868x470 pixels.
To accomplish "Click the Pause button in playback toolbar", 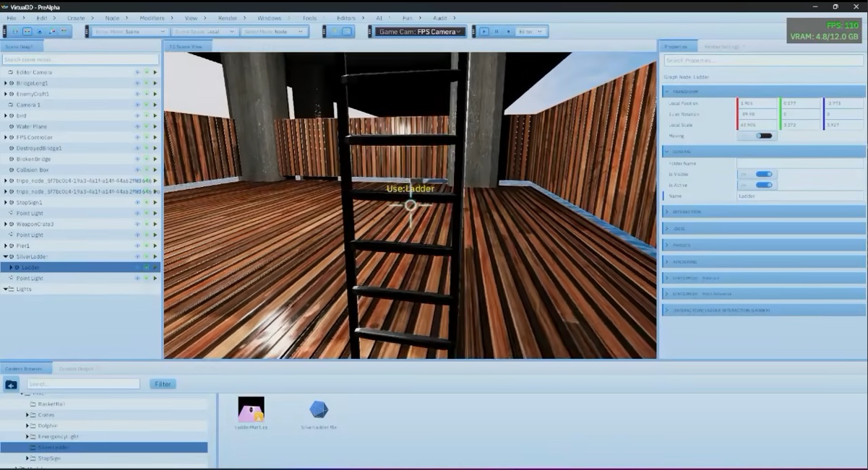I will pos(497,32).
